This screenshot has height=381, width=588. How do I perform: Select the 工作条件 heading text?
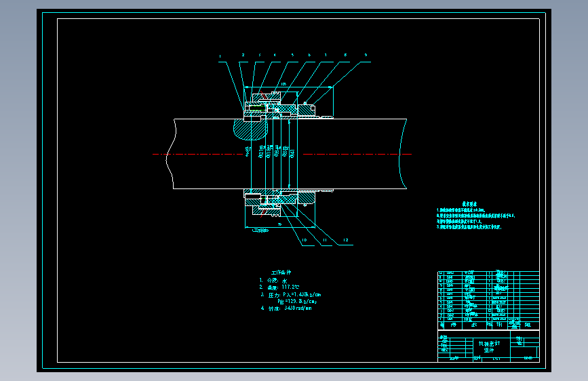pos(281,273)
